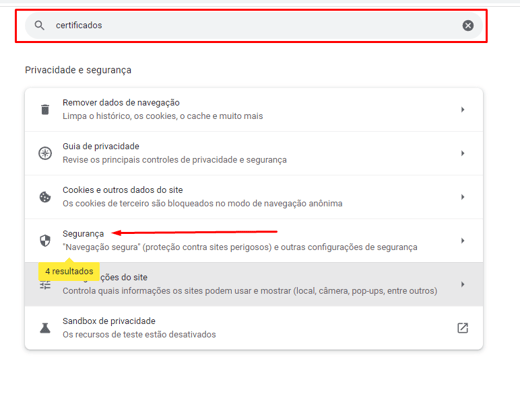This screenshot has width=520, height=406.
Task: Click the magnifier search icon
Action: tap(39, 25)
